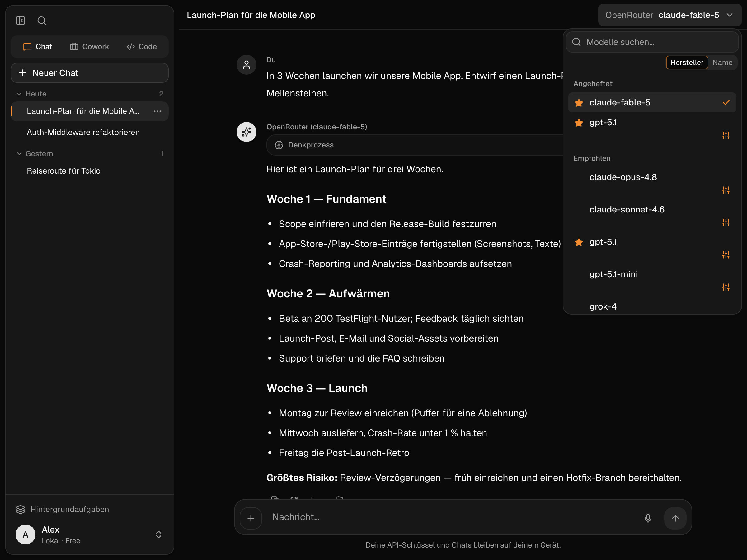
Task: Open chat search with the magnifier icon
Action: pos(41,21)
